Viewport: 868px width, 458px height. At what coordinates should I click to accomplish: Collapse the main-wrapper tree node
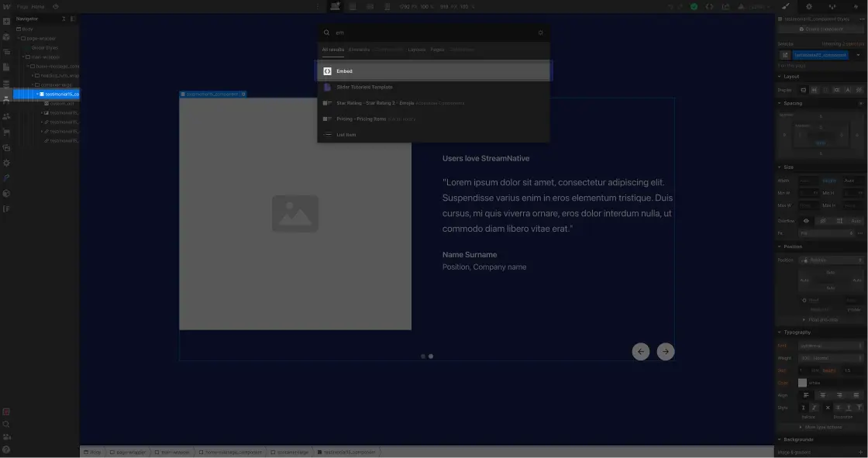23,57
